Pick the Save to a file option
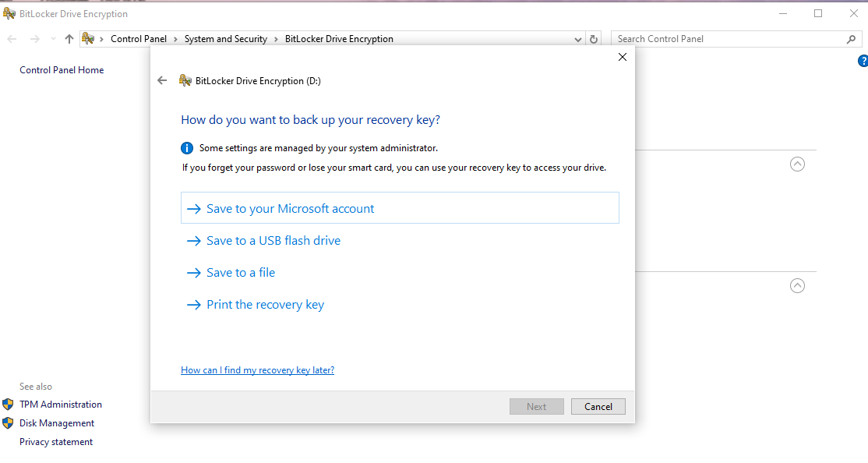Image resolution: width=868 pixels, height=463 pixels. 241,273
